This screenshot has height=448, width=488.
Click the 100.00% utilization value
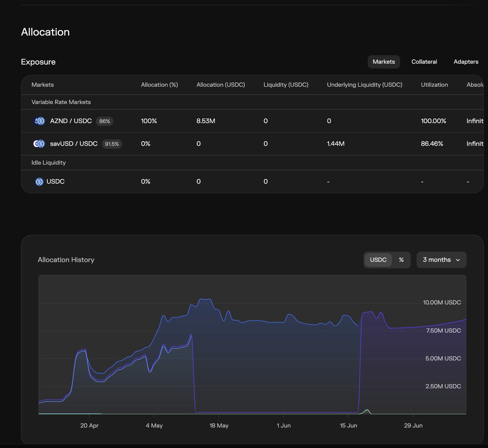tap(434, 121)
